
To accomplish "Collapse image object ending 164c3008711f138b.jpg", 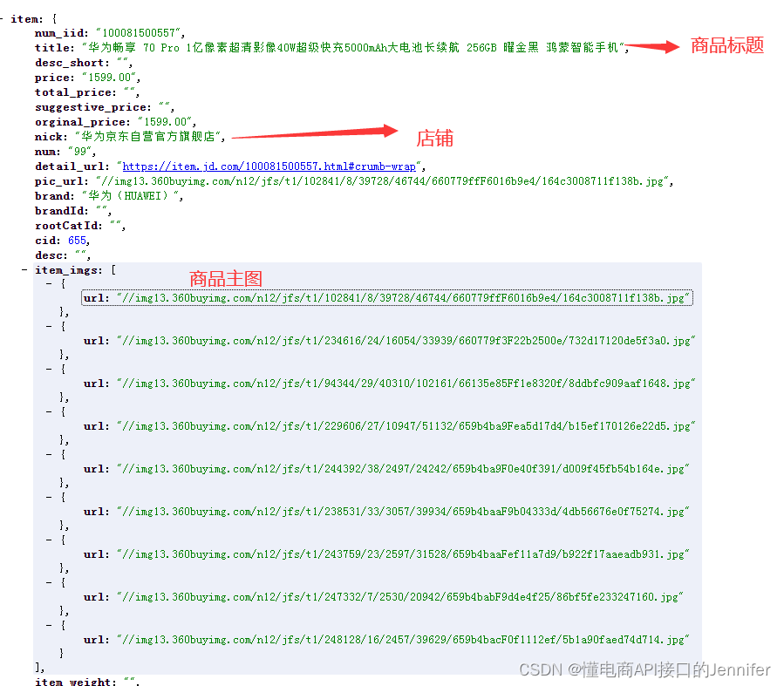I will (x=49, y=284).
